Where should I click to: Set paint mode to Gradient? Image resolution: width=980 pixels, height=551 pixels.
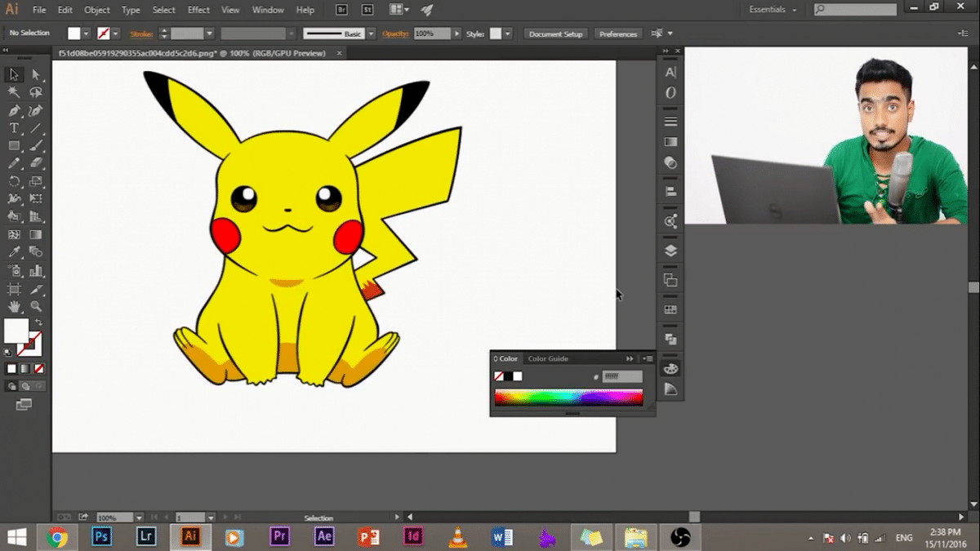pyautogui.click(x=25, y=369)
